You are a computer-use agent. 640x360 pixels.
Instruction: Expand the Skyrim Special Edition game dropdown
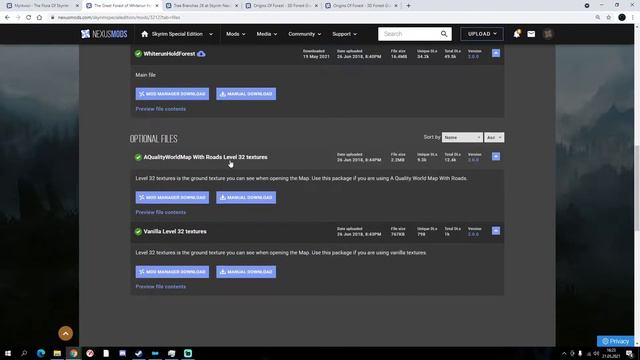211,34
